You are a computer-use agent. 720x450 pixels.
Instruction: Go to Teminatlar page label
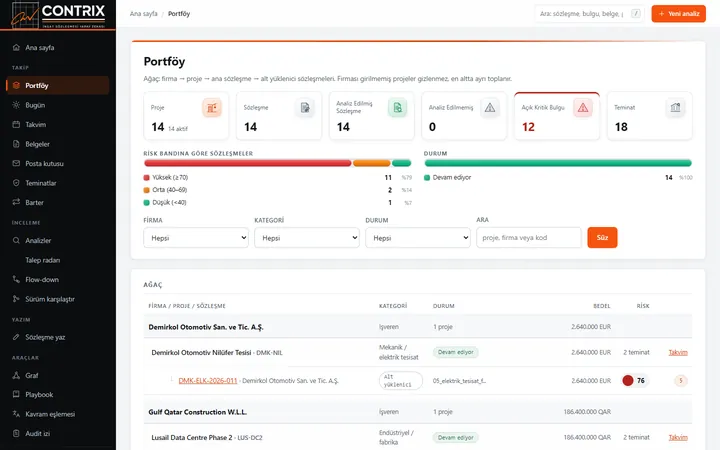[41, 183]
